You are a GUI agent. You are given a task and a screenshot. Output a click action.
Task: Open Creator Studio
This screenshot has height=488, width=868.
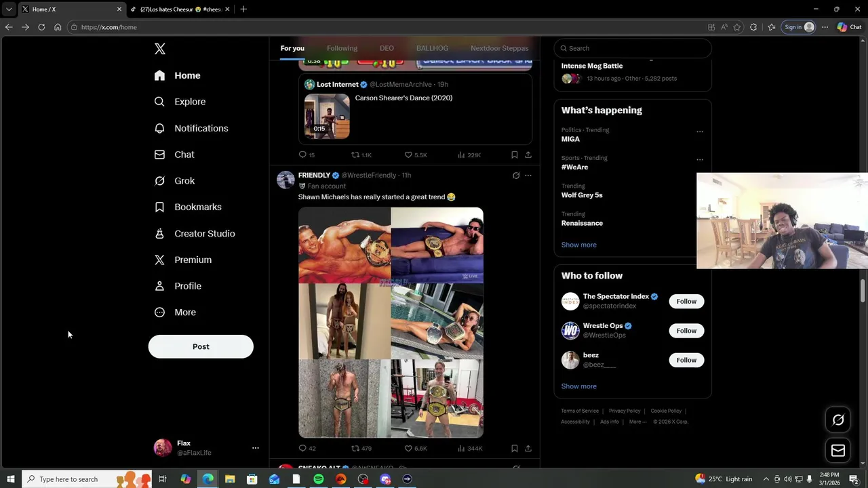click(195, 233)
